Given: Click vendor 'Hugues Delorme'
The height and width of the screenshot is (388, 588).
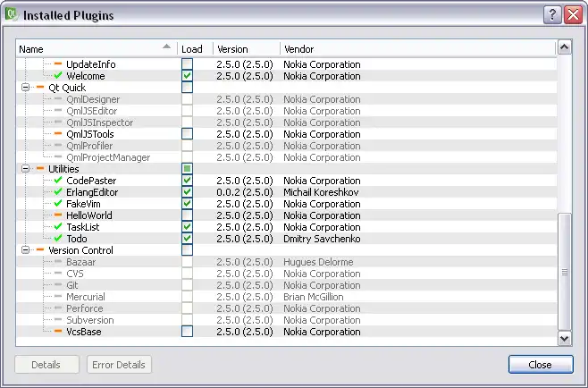Looking at the screenshot, I should pos(318,262).
